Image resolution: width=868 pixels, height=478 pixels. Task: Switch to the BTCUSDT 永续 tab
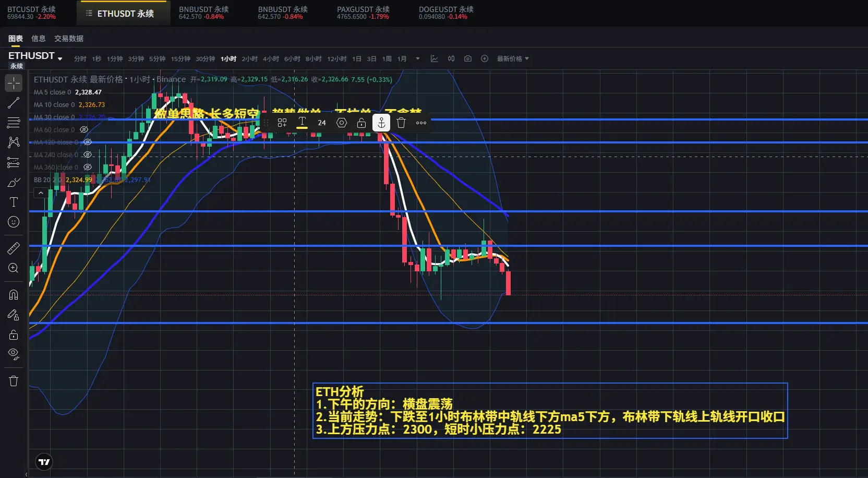[x=31, y=13]
